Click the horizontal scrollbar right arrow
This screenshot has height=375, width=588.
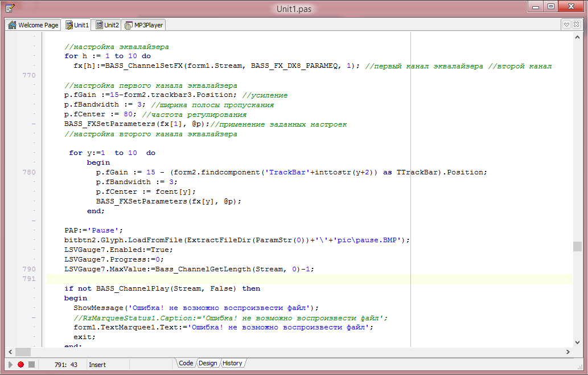tap(567, 352)
